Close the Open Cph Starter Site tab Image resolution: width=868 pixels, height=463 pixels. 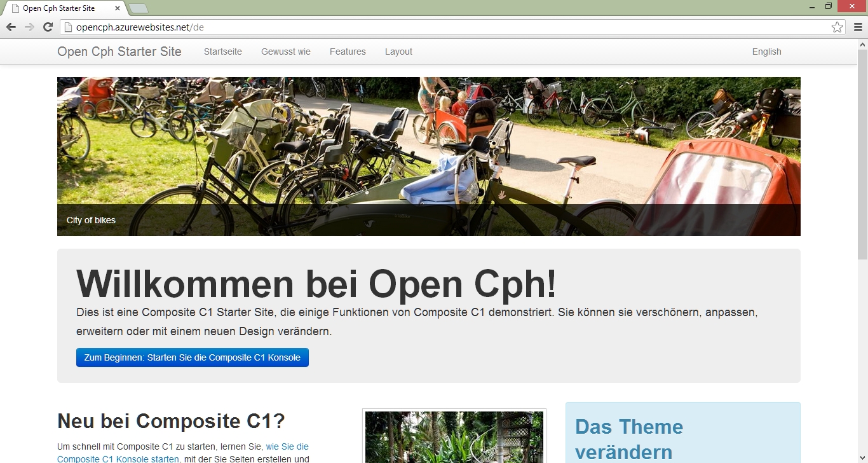(118, 8)
